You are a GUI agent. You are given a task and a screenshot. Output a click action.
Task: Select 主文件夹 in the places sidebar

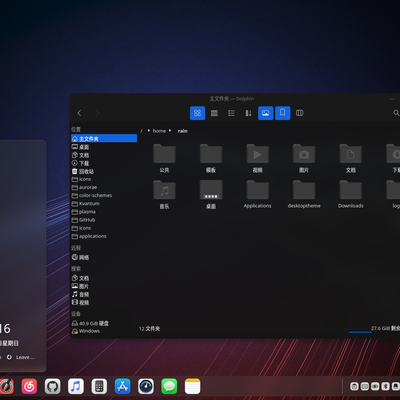click(104, 138)
